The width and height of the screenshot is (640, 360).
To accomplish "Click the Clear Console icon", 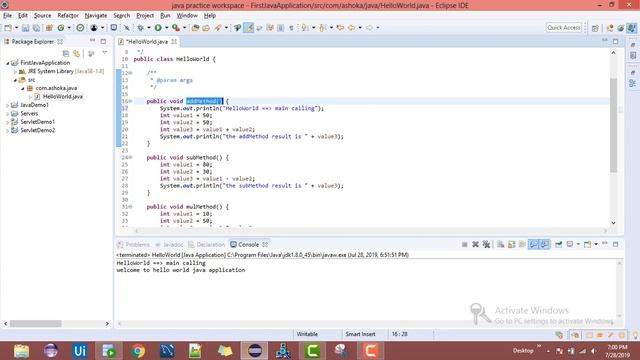I will pyautogui.click(x=501, y=244).
